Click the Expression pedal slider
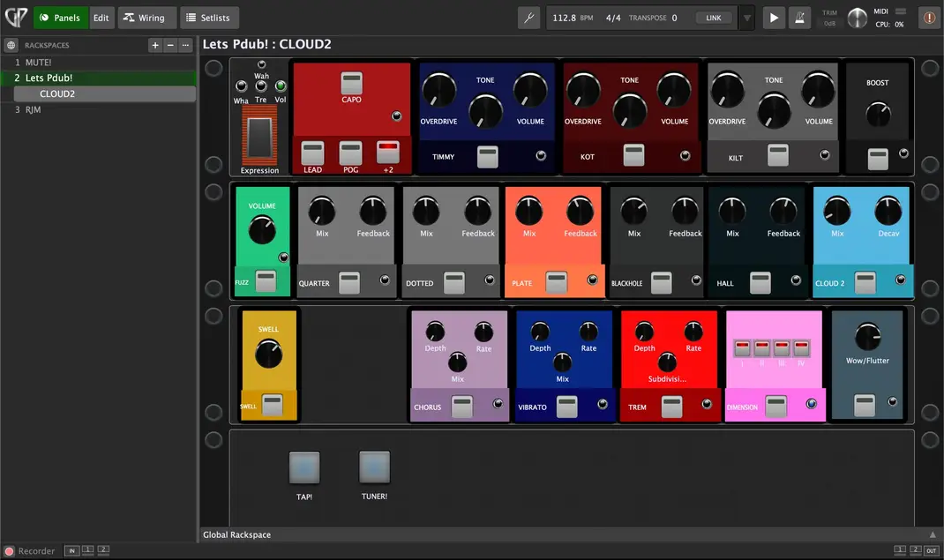Viewport: 944px width, 560px height. click(x=259, y=138)
